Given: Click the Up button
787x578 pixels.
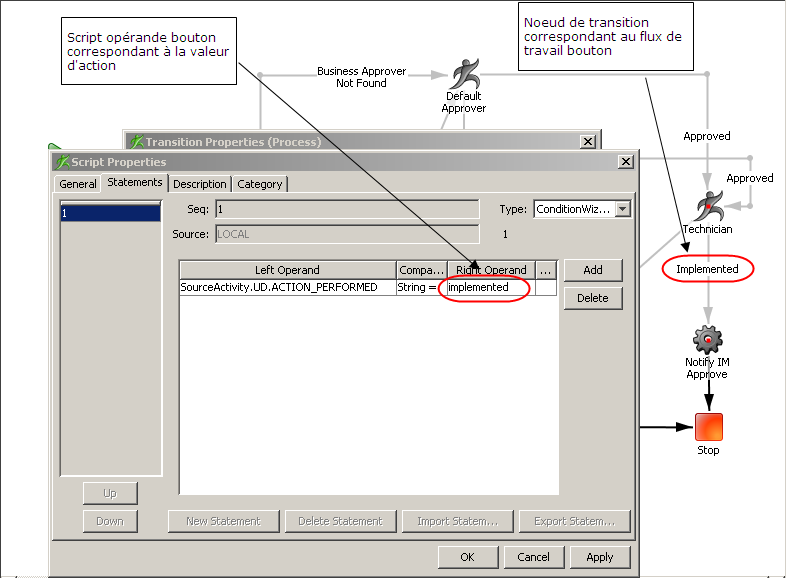Looking at the screenshot, I should [x=110, y=494].
